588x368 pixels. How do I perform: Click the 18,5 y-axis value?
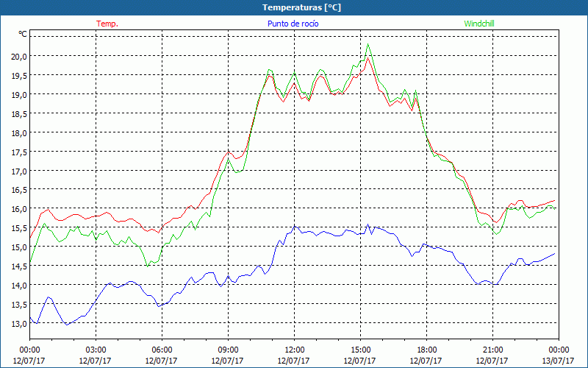20,114
